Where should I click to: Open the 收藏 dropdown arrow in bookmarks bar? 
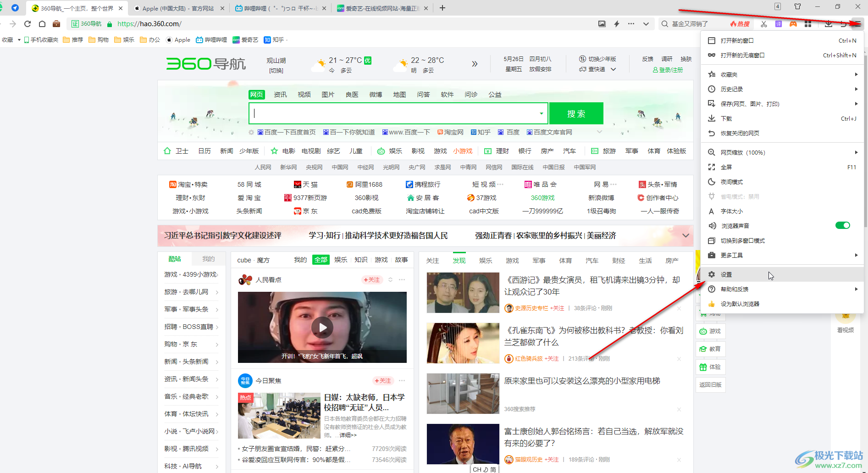point(19,40)
